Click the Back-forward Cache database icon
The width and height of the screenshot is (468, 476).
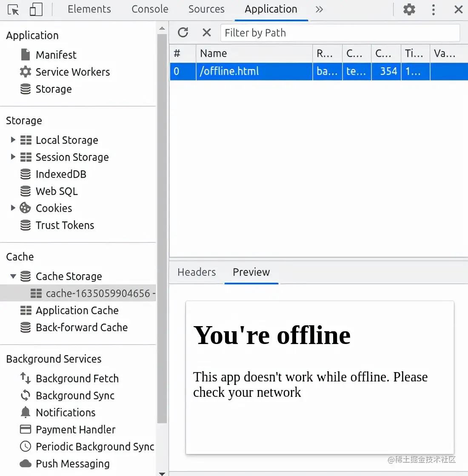point(26,327)
